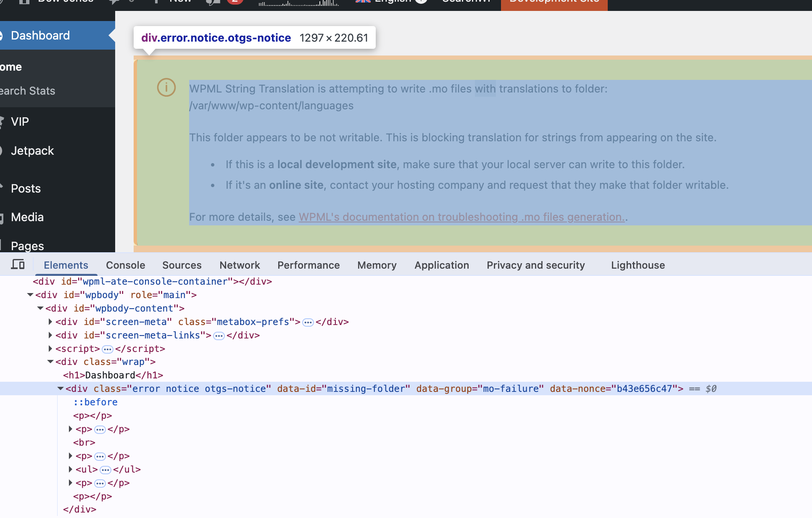Image resolution: width=812 pixels, height=518 pixels.
Task: Expand the ellipsis in the p element above br
Action: 100,430
